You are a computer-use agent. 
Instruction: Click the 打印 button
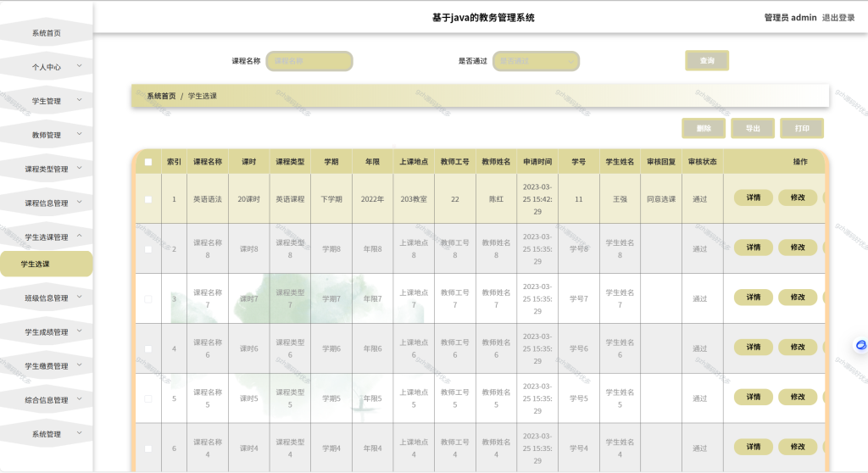click(802, 128)
